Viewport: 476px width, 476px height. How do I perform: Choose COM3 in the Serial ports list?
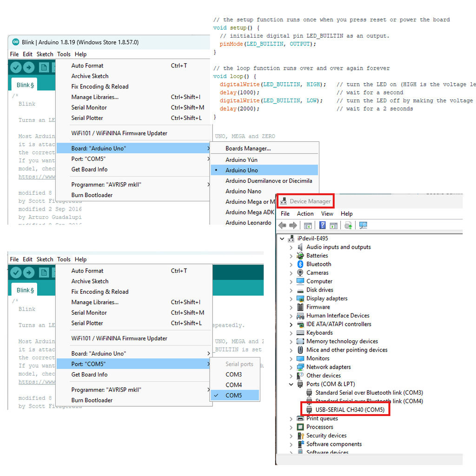235,374
